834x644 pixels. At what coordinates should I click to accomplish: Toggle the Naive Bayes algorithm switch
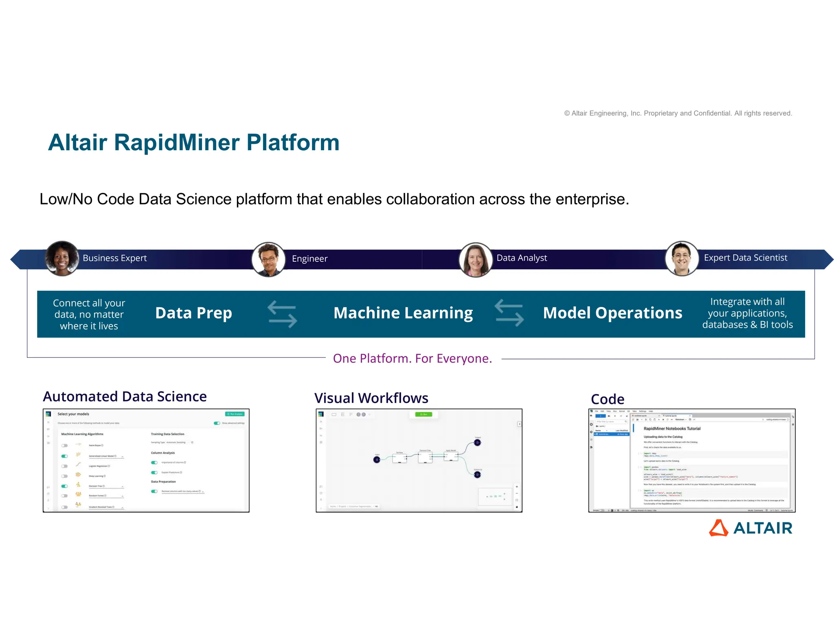[x=64, y=445]
